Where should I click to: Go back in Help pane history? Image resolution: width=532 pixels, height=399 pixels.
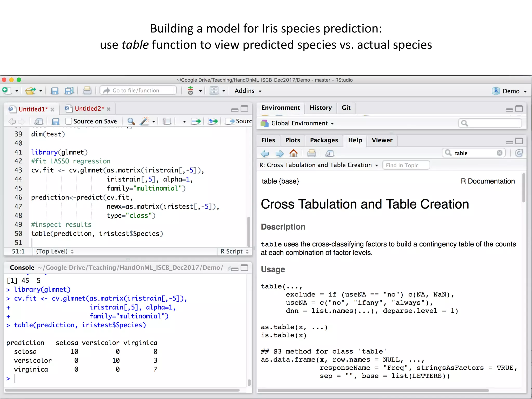265,154
